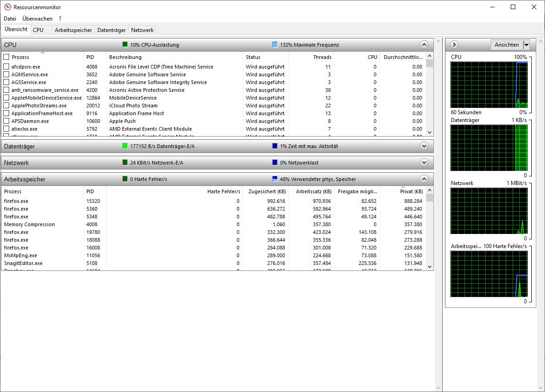Click the green Harte Fehler/s indicator icon
545x392 pixels.
tap(125, 179)
